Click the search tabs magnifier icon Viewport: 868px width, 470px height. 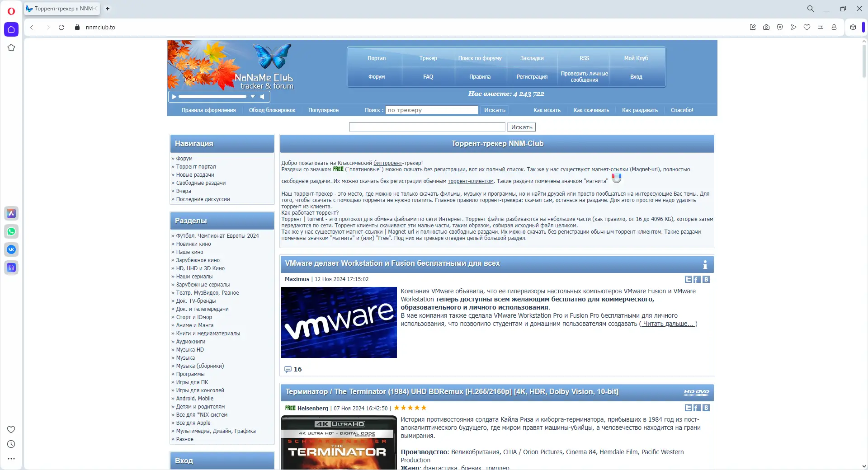(811, 9)
